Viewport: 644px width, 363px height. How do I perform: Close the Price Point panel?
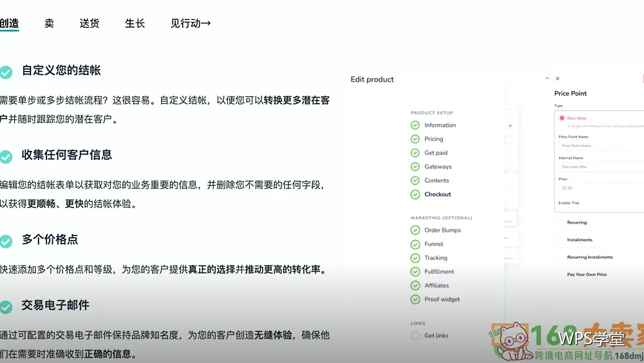tap(557, 79)
